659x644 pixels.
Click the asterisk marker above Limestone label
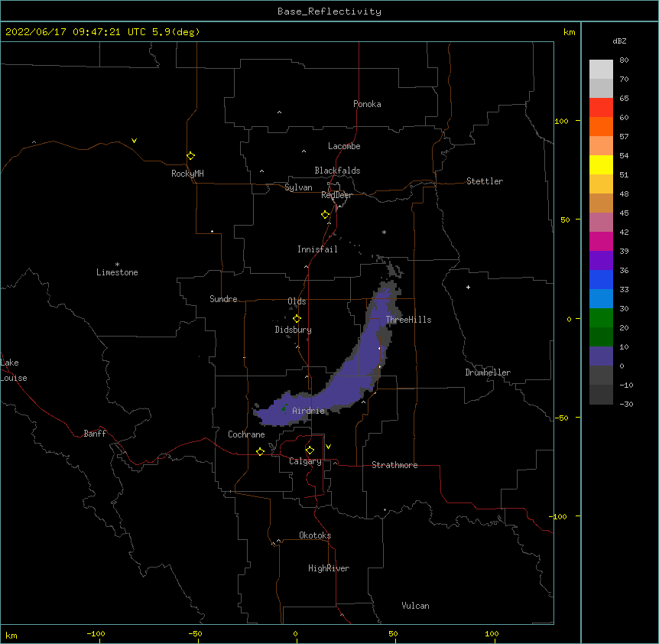tap(117, 264)
